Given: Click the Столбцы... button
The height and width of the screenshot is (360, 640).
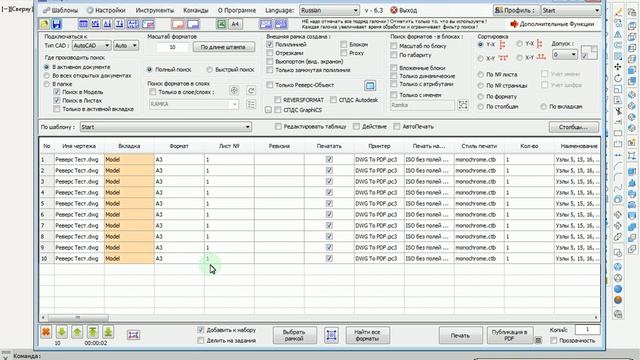Looking at the screenshot, I should 573,127.
